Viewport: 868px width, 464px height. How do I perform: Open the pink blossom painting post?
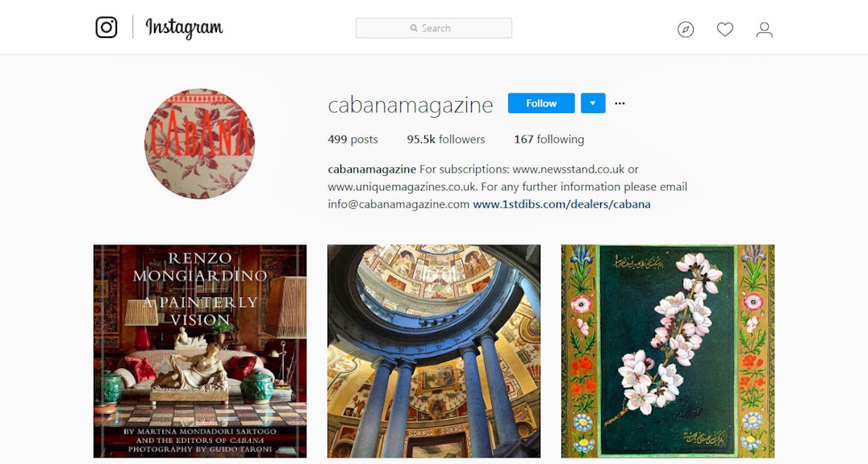coord(668,351)
